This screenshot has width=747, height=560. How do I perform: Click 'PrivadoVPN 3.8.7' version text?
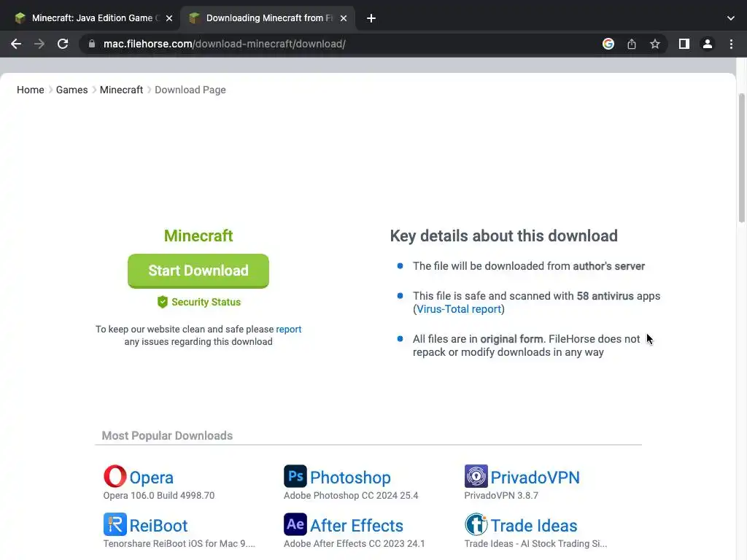click(501, 495)
